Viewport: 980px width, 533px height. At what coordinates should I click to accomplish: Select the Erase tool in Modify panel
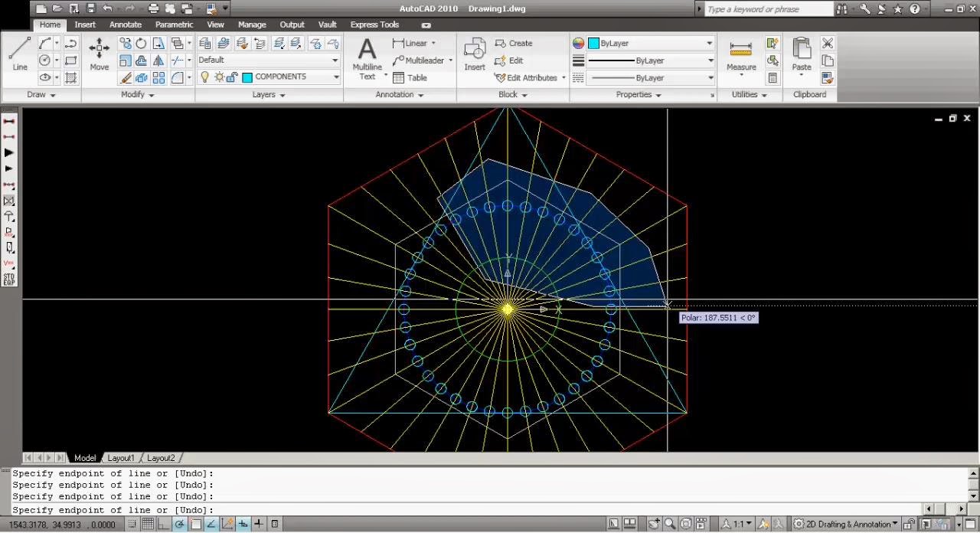(x=126, y=77)
